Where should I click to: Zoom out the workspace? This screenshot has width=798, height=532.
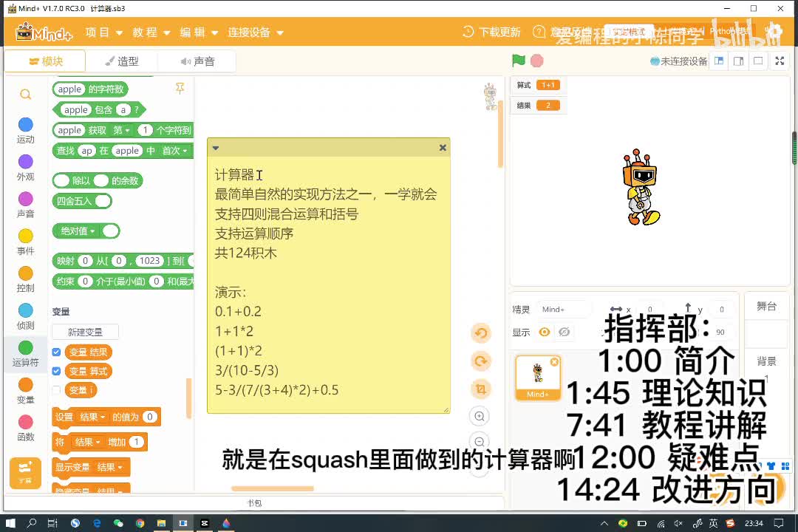(x=480, y=441)
